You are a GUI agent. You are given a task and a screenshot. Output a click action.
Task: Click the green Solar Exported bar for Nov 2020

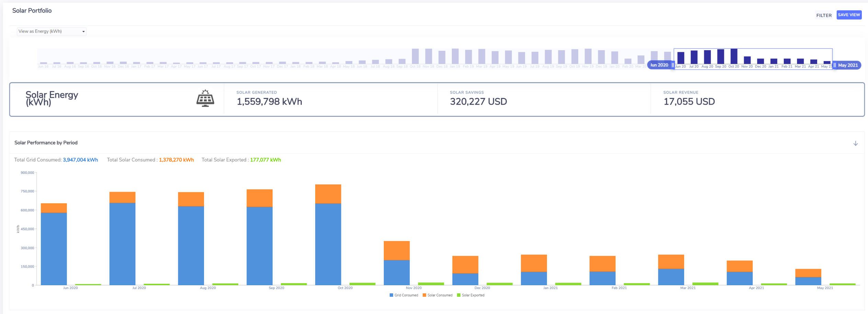coord(431,284)
